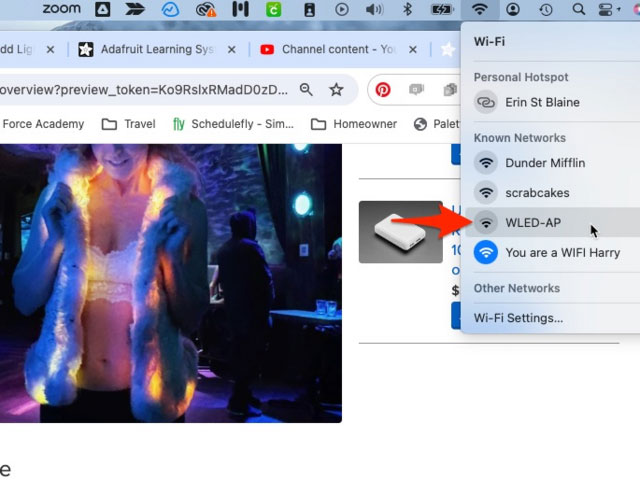Open the Palet bookmark with globe icon

pyautogui.click(x=437, y=124)
